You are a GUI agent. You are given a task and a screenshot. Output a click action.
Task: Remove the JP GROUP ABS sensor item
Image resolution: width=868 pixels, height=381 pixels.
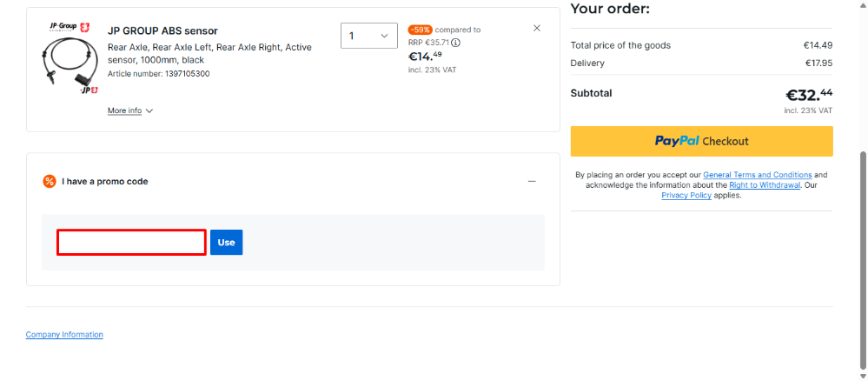click(x=536, y=29)
